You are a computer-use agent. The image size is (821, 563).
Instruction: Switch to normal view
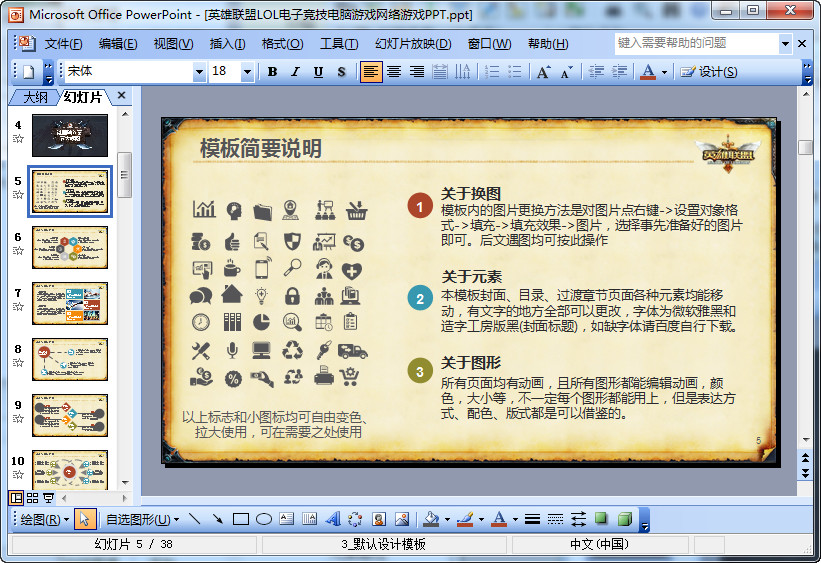(x=17, y=498)
